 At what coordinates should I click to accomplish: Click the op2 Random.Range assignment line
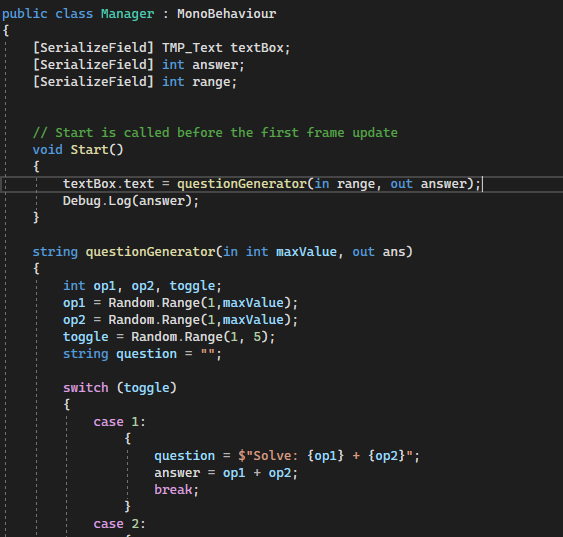(181, 320)
